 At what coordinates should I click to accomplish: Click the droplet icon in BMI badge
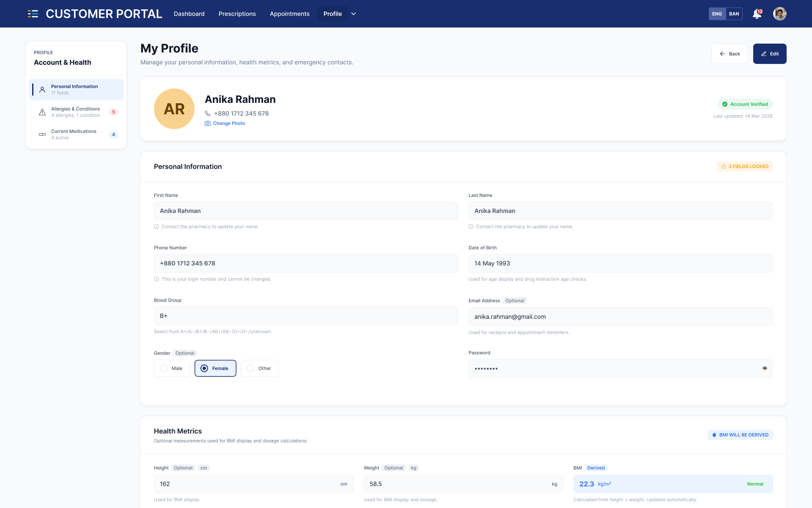pyautogui.click(x=714, y=435)
